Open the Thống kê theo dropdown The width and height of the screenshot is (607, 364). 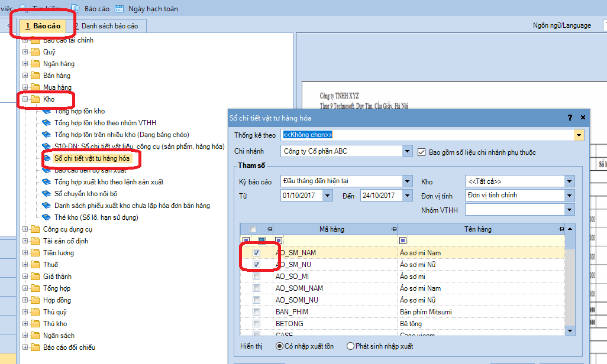coord(579,135)
